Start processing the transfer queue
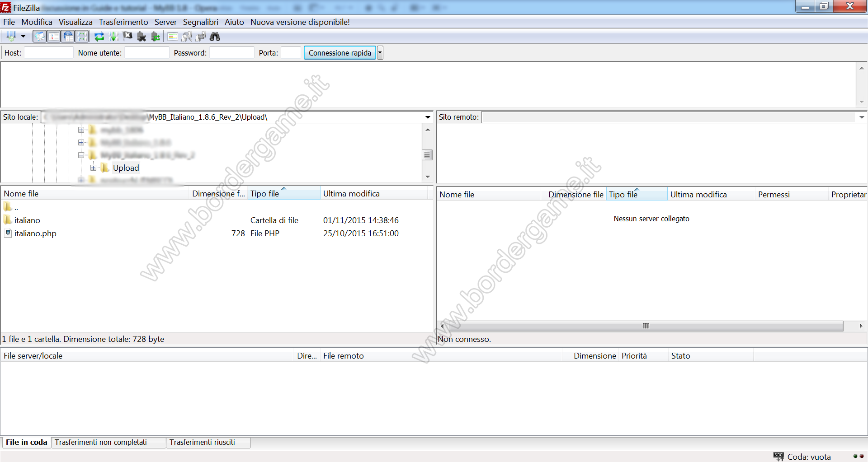The height and width of the screenshot is (462, 868). 113,37
